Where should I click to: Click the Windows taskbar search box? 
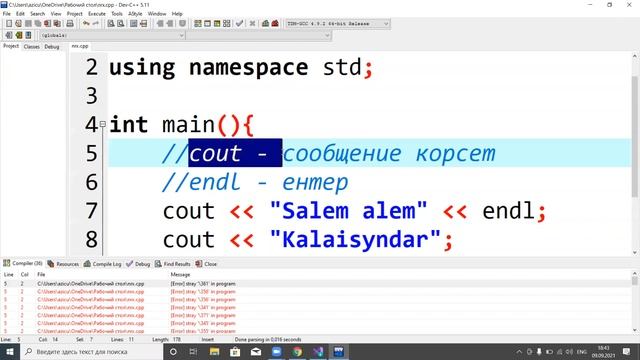[x=91, y=351]
